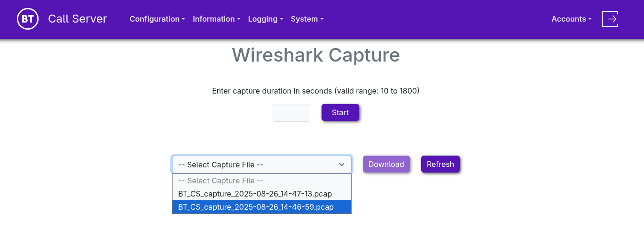Choose the '-- Select Capture File --' placeholder option

point(262,181)
